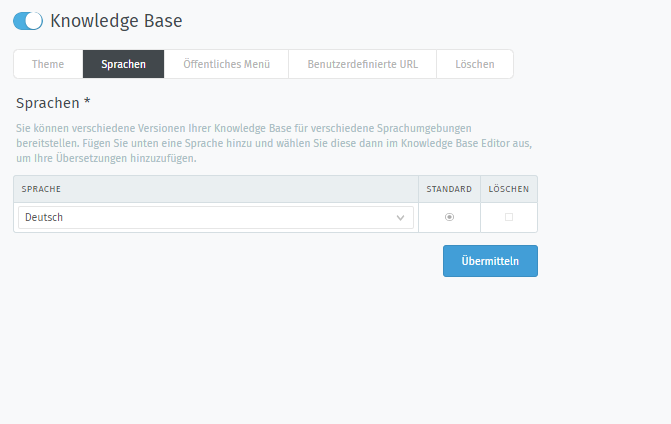The width and height of the screenshot is (671, 424).
Task: Click the word 'Übersetzungen' in the description
Action: click(92, 158)
